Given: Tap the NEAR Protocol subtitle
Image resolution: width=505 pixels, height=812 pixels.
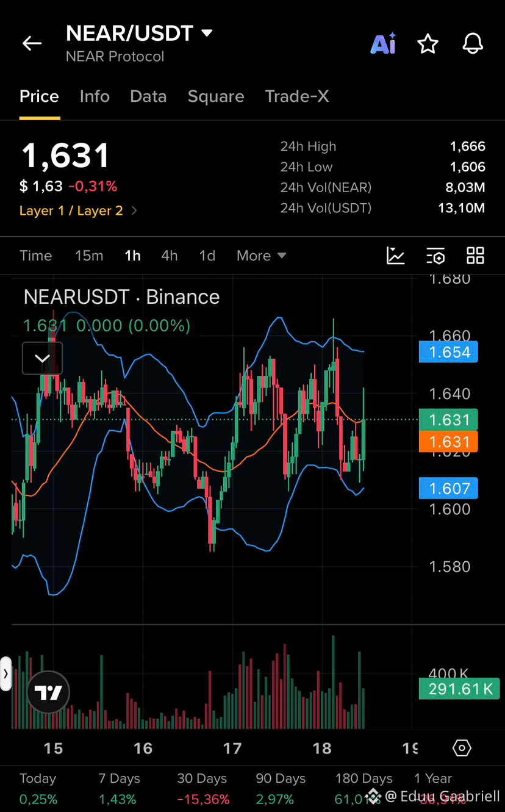Looking at the screenshot, I should coord(115,57).
